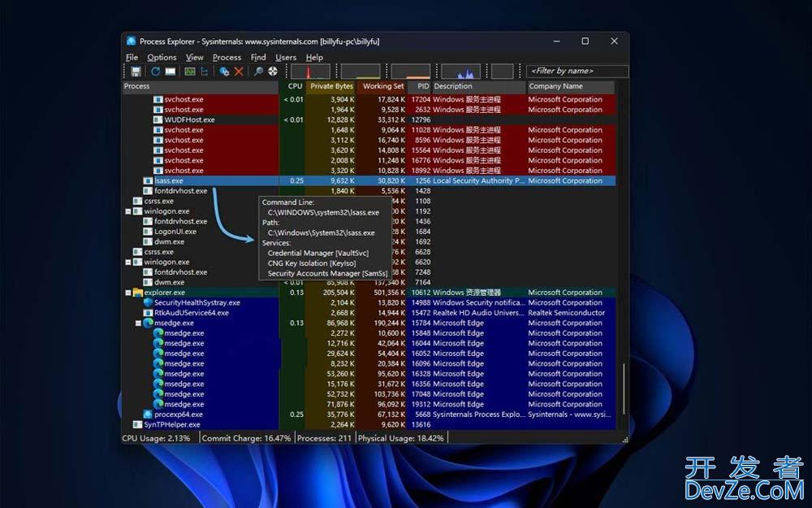Select the LogonUI.exe process row
The image size is (812, 508).
(369, 232)
